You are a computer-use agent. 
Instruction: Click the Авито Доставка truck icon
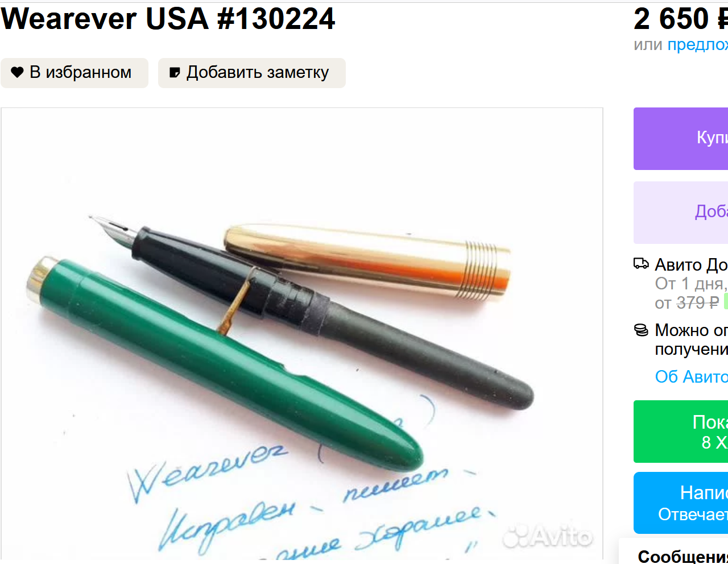(642, 264)
